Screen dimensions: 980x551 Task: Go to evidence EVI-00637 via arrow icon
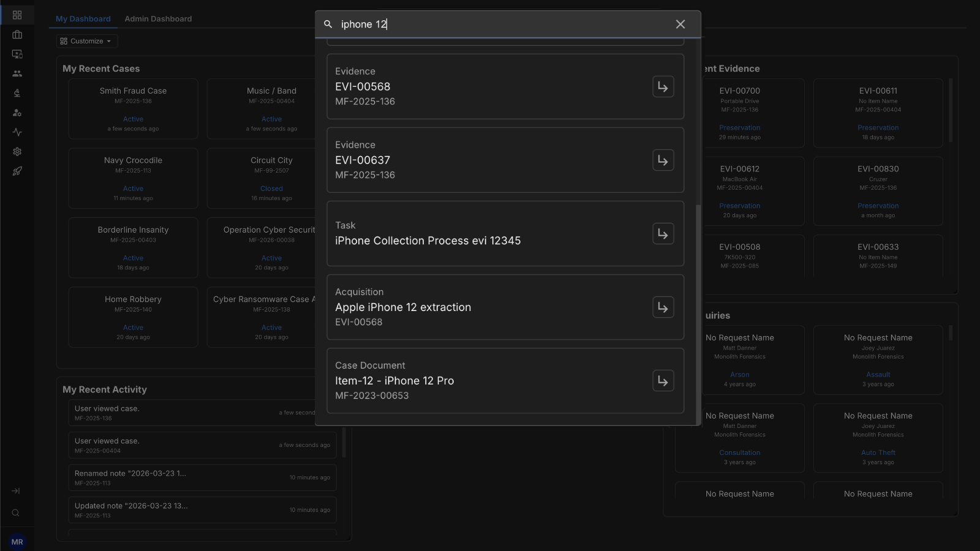(663, 160)
